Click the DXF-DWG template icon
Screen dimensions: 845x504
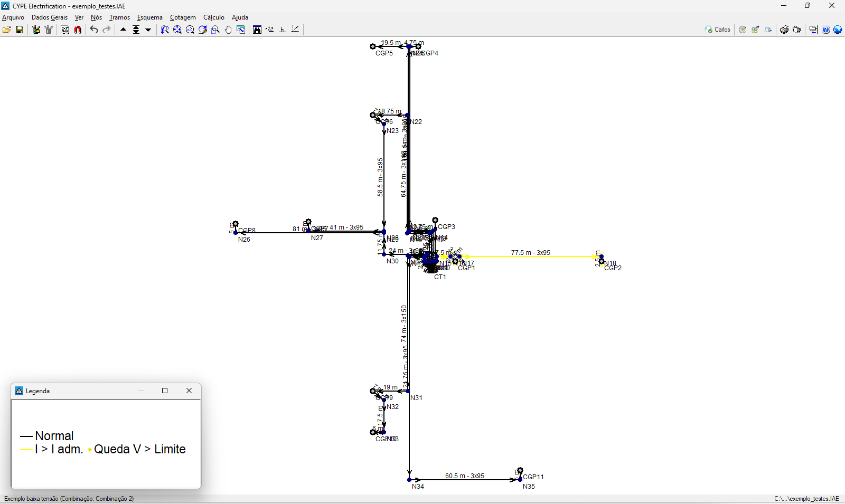(x=65, y=30)
